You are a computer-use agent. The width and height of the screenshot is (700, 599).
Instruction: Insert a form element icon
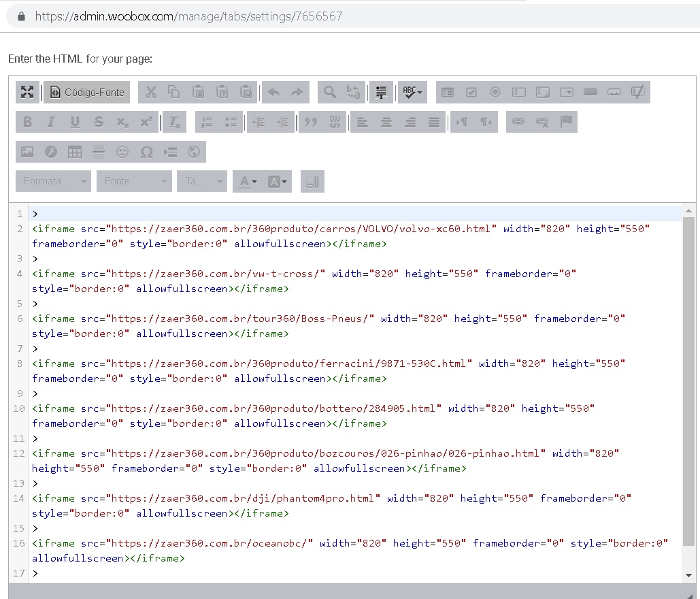point(448,93)
